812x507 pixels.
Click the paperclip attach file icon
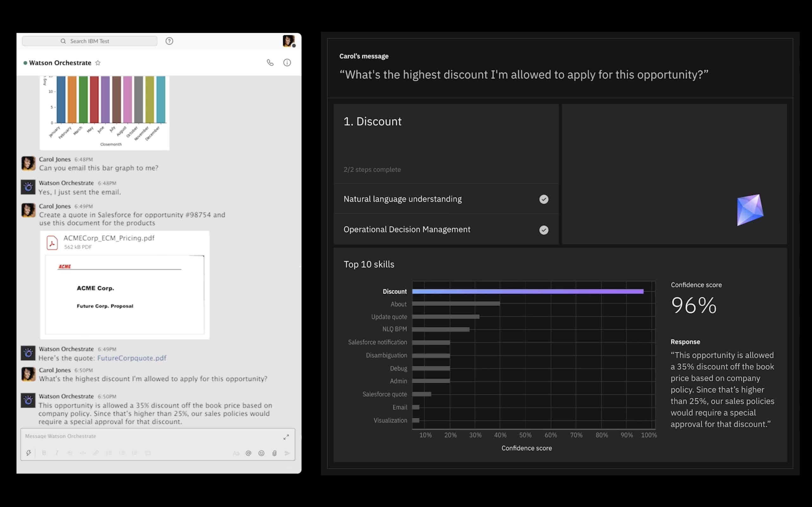point(274,453)
